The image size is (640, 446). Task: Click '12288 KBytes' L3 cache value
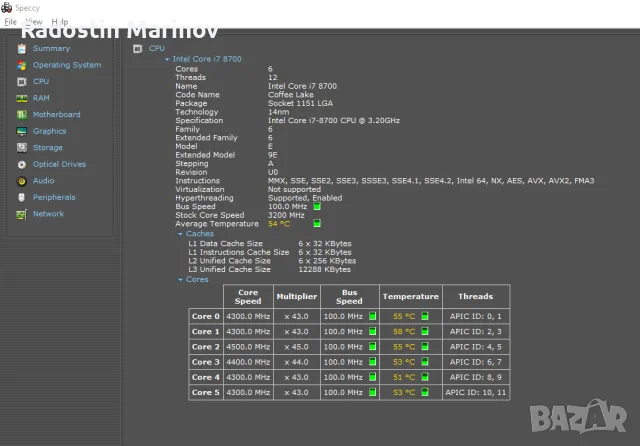point(324,269)
